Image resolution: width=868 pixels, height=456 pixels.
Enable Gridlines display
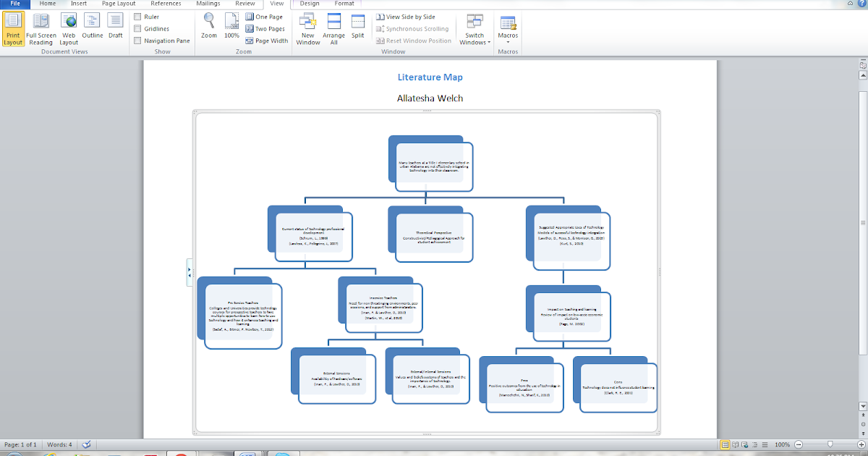pyautogui.click(x=137, y=28)
